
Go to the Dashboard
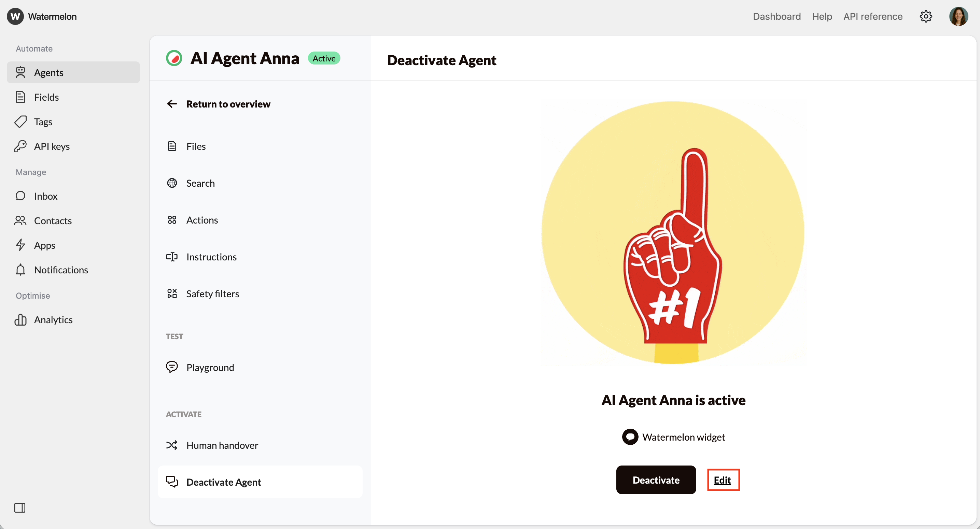point(777,16)
